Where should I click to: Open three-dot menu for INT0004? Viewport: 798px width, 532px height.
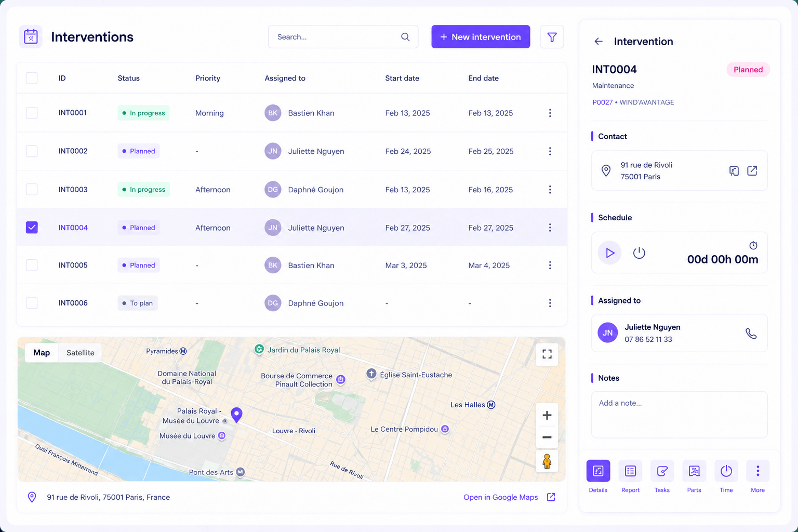(550, 228)
